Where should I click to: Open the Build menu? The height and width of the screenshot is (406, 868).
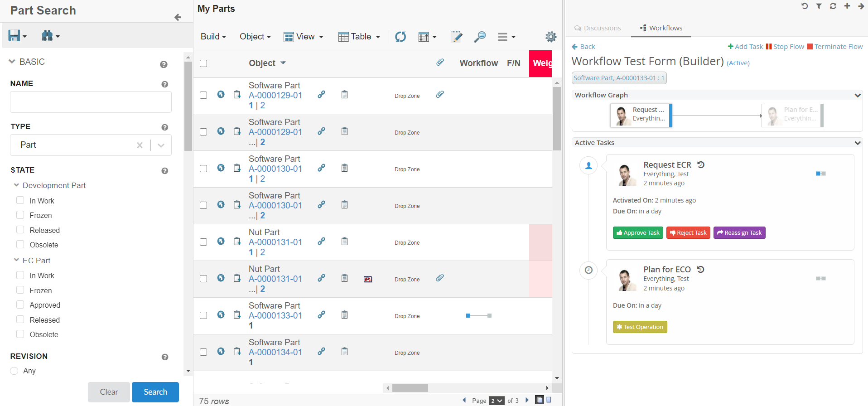coord(213,37)
